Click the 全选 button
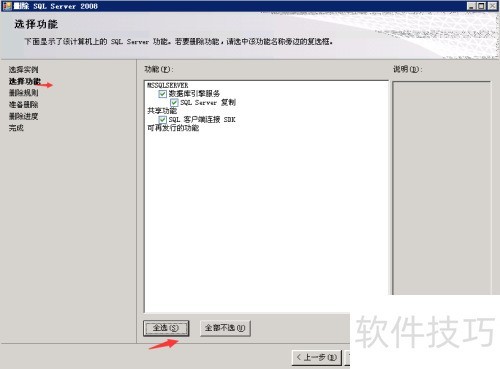500x369 pixels. (166, 328)
